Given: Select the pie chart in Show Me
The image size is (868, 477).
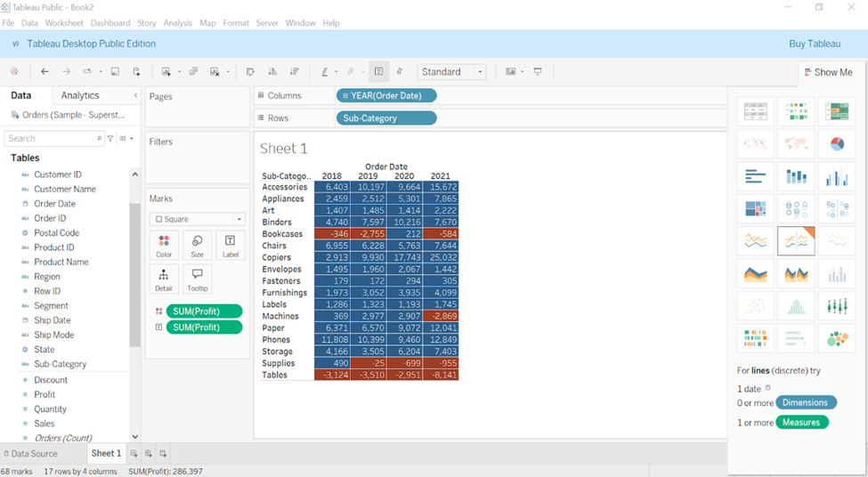Looking at the screenshot, I should (x=837, y=144).
